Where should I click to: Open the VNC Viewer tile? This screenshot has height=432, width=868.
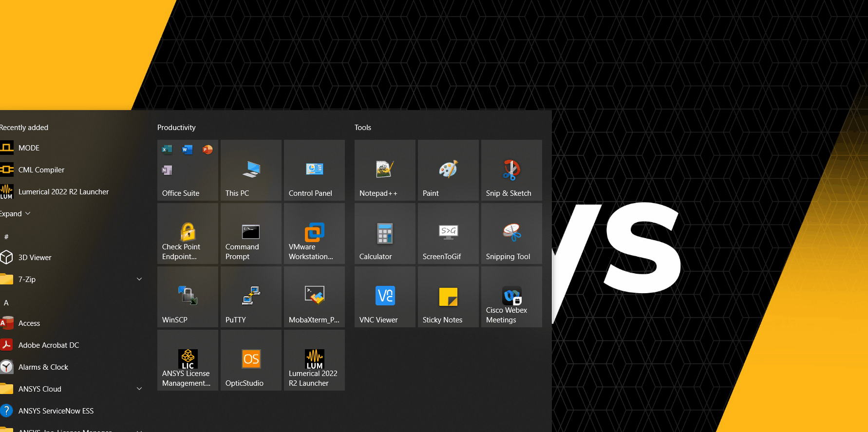click(385, 297)
